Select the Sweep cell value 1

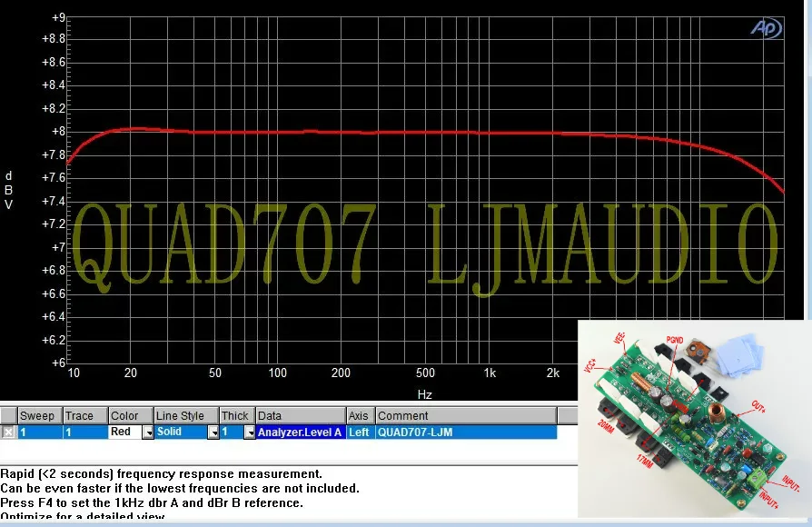[40, 433]
